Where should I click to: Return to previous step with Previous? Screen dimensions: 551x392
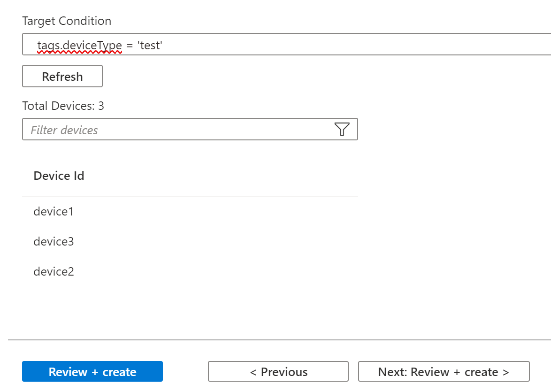(x=278, y=371)
